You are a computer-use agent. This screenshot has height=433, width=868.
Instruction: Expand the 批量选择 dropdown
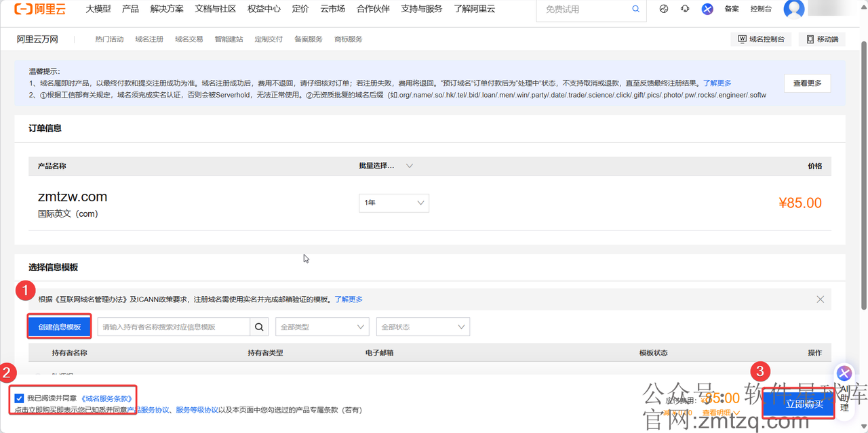tap(386, 166)
